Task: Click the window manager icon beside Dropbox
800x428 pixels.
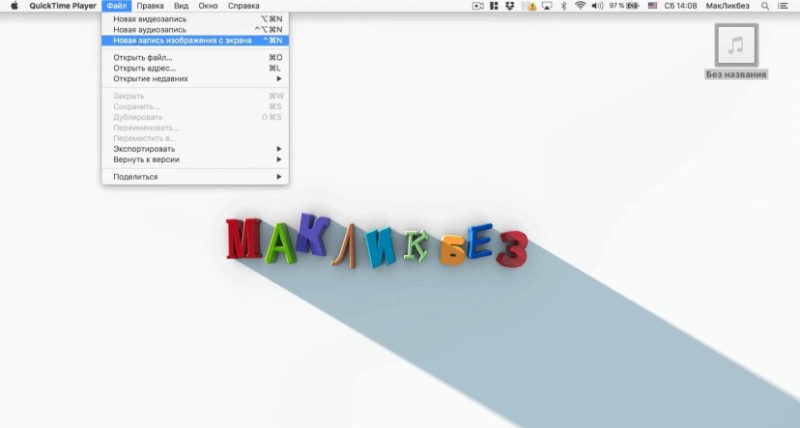Action: pos(494,6)
